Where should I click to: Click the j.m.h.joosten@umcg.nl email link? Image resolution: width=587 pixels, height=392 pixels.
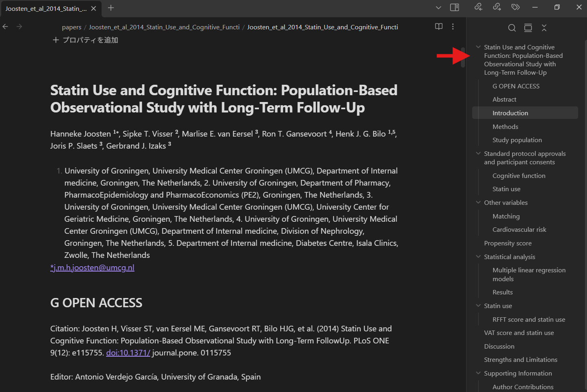click(x=92, y=267)
